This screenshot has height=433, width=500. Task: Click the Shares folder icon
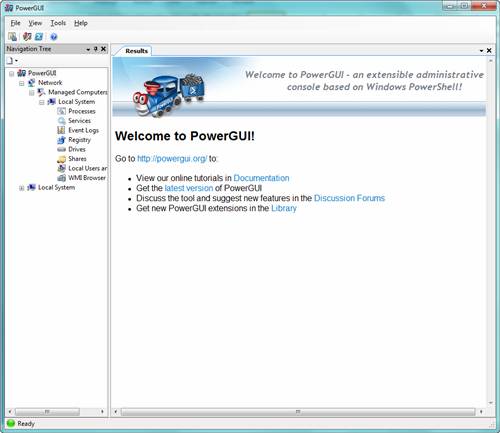tap(61, 159)
